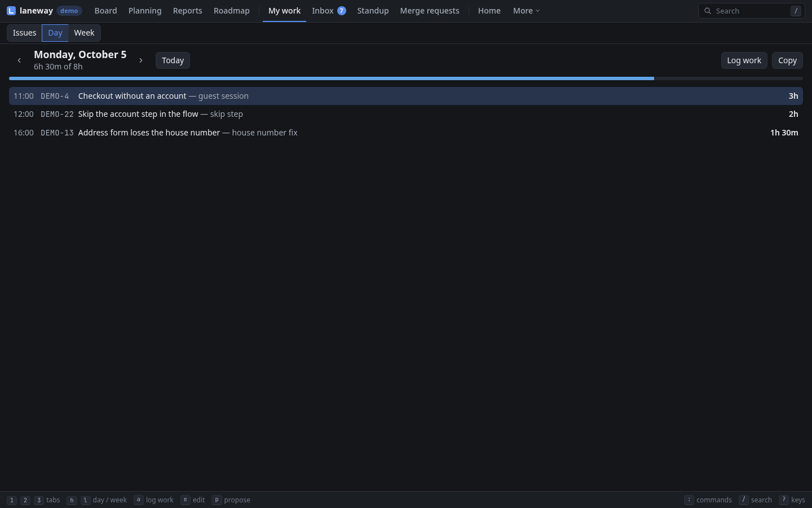812x508 pixels.
Task: Switch to the Week view tab
Action: (84, 33)
